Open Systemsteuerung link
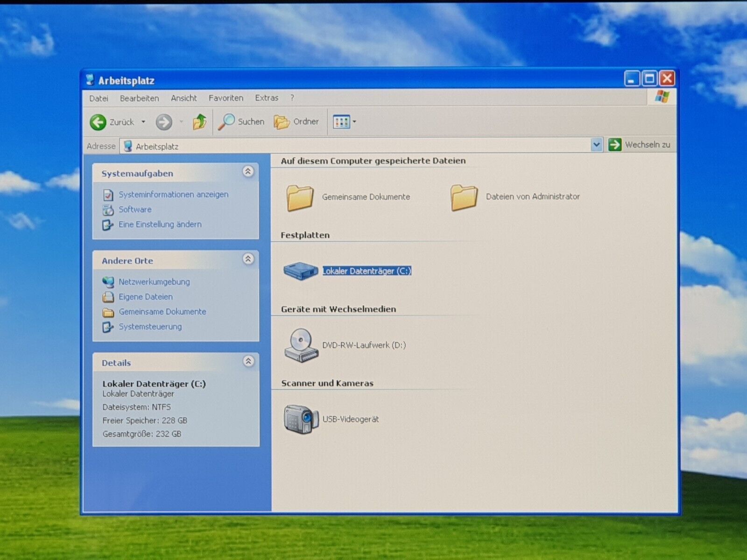 click(x=150, y=327)
